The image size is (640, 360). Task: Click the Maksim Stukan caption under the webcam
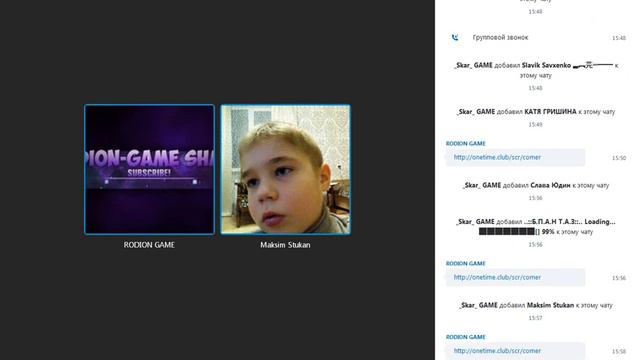pos(285,245)
